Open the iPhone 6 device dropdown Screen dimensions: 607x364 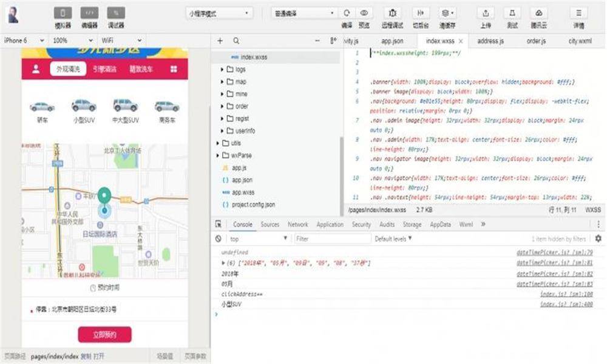[x=24, y=40]
